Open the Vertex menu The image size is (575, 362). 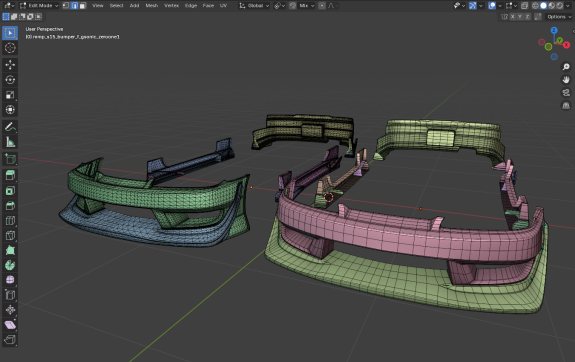pos(171,6)
